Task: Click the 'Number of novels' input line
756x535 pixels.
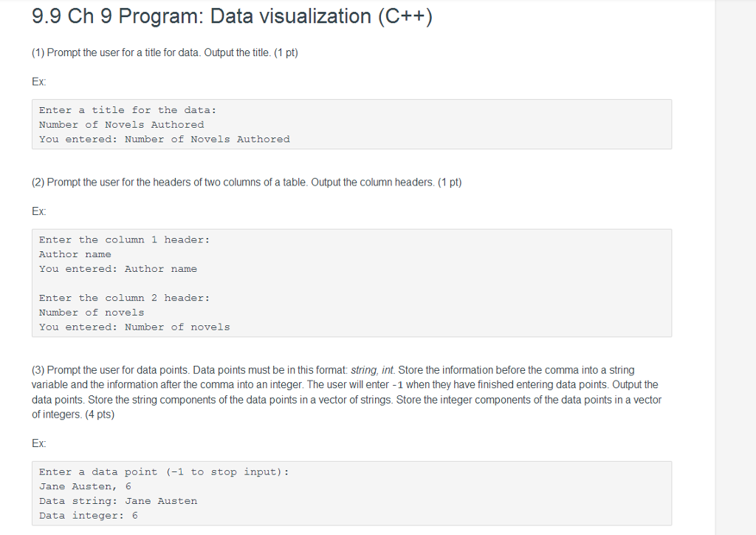Action: point(92,312)
